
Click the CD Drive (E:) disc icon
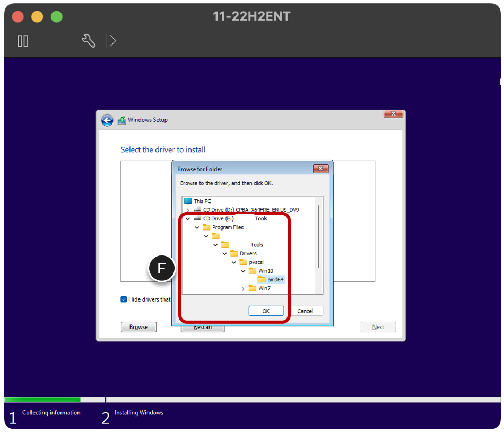[x=197, y=218]
